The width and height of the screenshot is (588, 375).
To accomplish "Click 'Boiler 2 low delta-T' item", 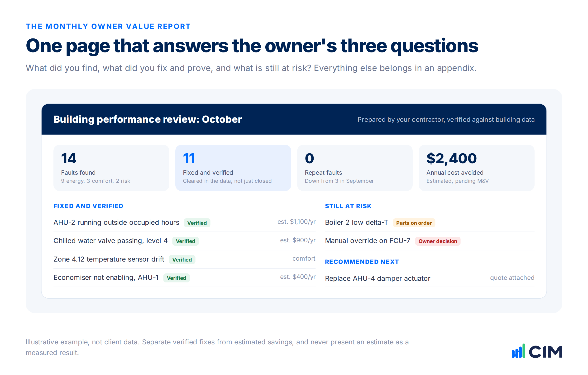I will point(357,223).
